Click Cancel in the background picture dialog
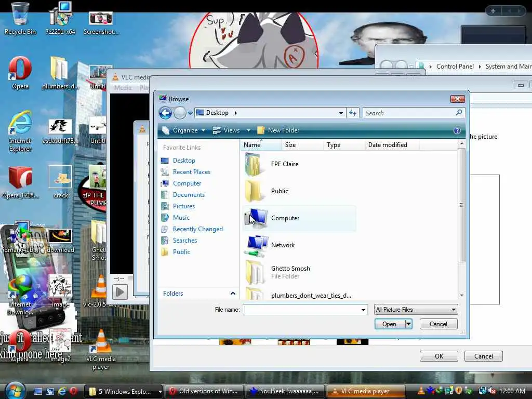Viewport: 532px width, 399px height. pos(484,356)
